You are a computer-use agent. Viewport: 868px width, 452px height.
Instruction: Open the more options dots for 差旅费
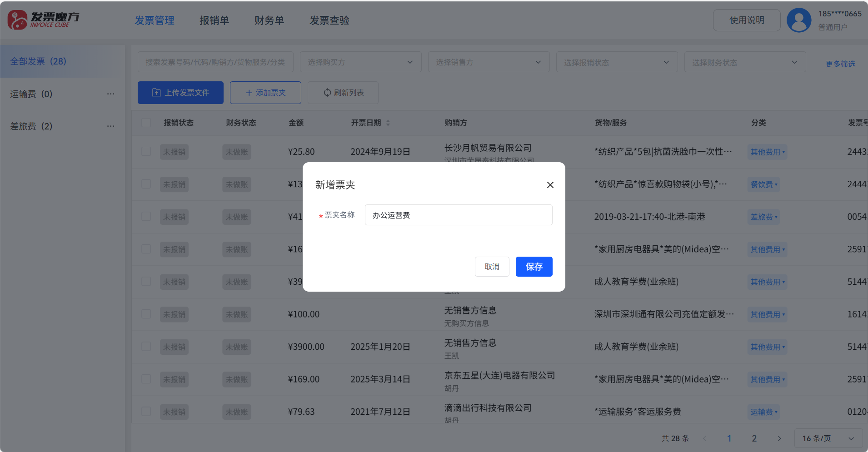110,126
